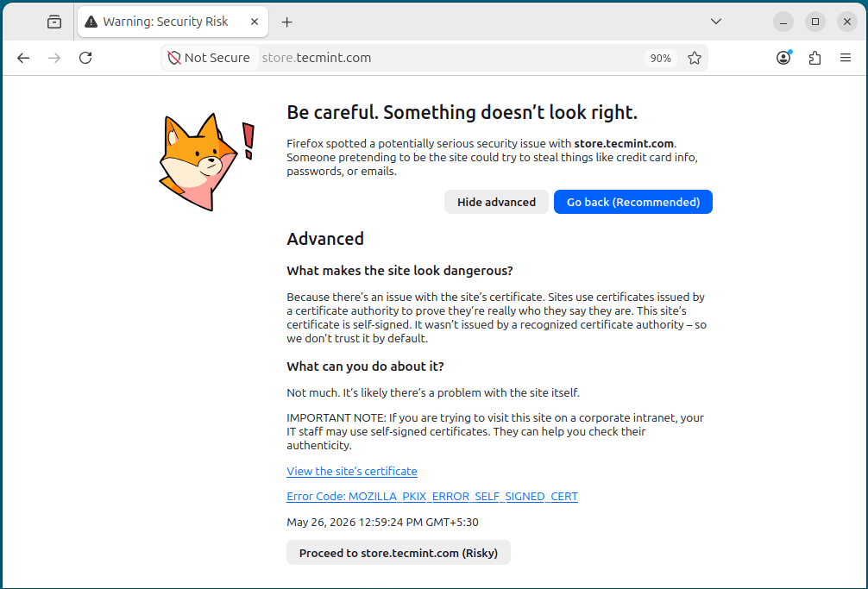
Task: Open a new tab with the plus button
Action: click(286, 22)
